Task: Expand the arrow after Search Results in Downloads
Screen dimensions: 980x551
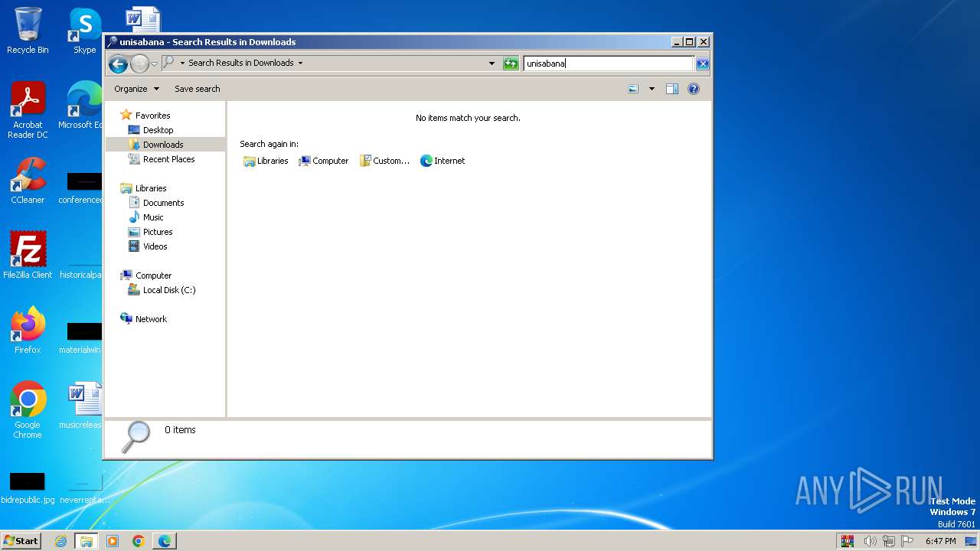Action: (300, 64)
